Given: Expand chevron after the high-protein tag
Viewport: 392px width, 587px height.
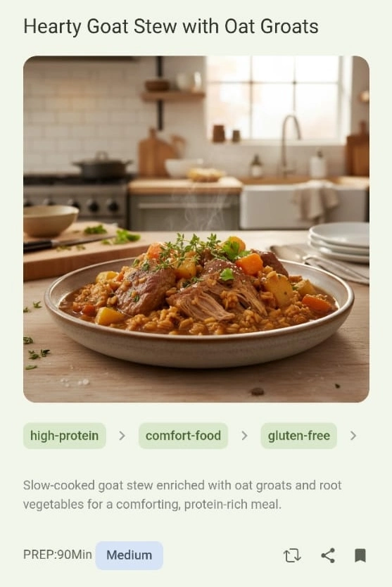Looking at the screenshot, I should (x=122, y=436).
